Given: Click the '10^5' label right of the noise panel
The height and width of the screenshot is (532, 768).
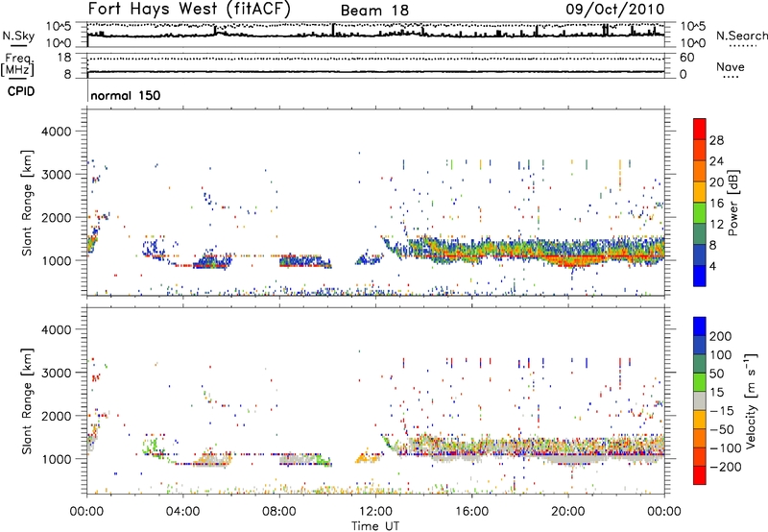Looking at the screenshot, I should (692, 27).
